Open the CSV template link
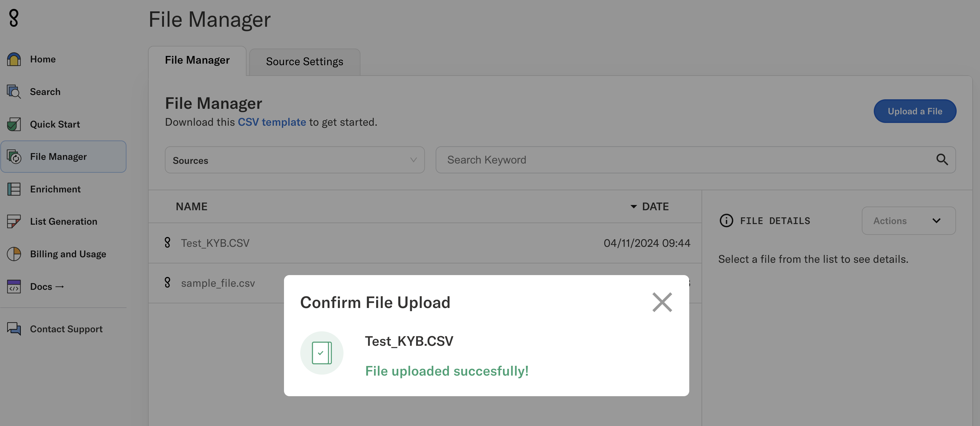The width and height of the screenshot is (980, 426). point(272,122)
